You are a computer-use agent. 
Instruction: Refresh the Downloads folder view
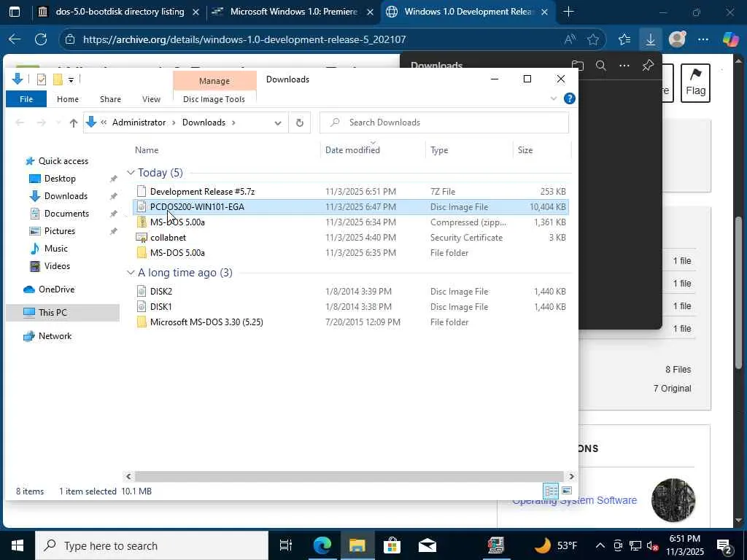point(300,122)
